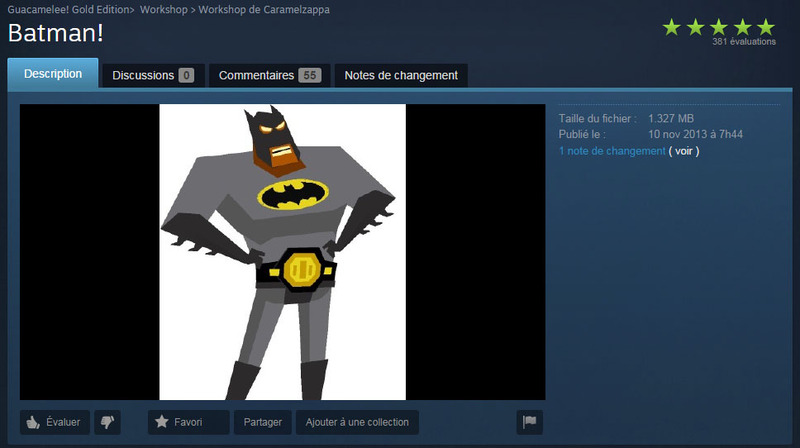Open Workshop de Caramelzappa breadcrumb
Screen dimensions: 800x448
point(264,10)
